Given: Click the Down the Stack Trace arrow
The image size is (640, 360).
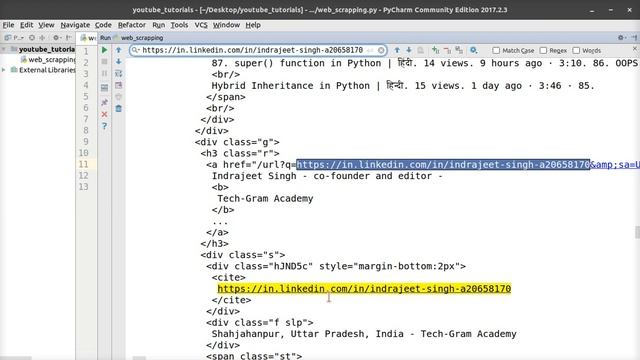Looking at the screenshot, I should (118, 62).
